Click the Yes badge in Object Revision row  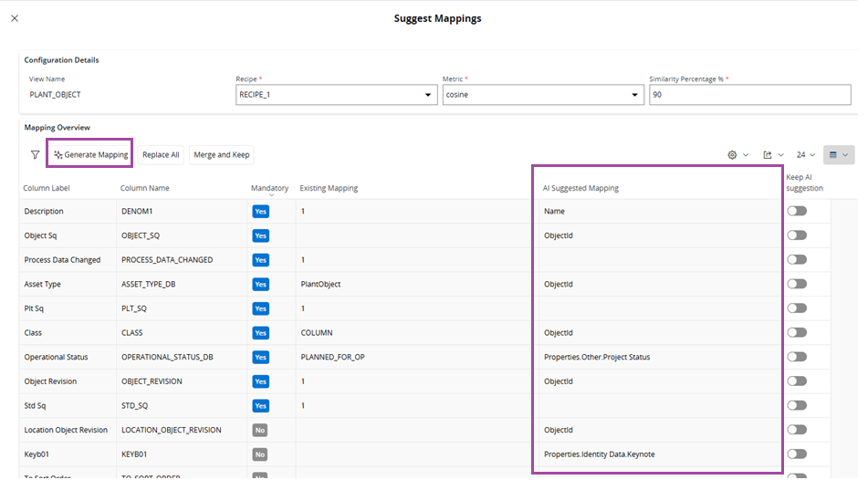coord(261,382)
